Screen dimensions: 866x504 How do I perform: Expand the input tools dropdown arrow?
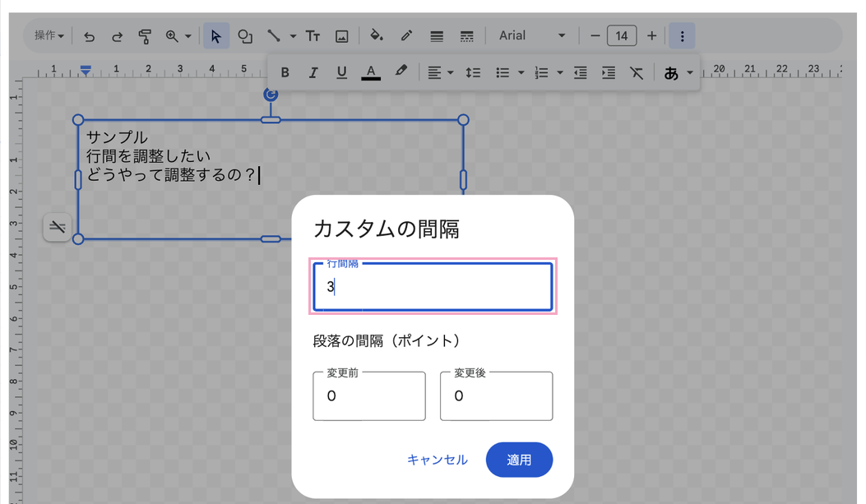690,73
